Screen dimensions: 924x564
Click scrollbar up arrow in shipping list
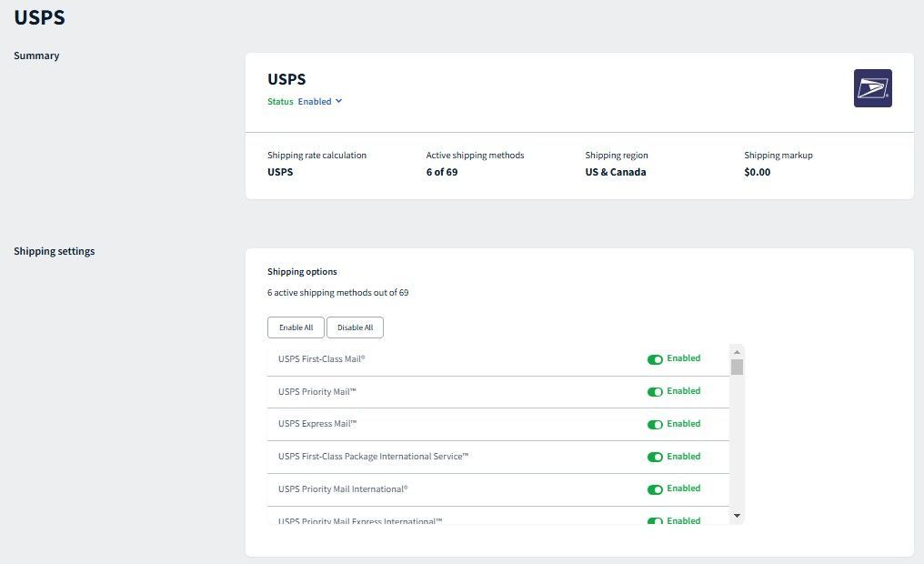[737, 352]
